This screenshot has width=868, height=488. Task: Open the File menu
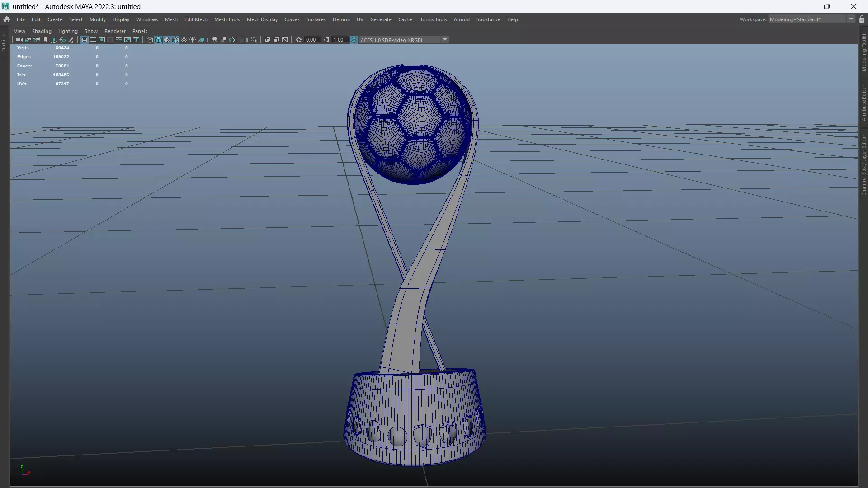pos(21,19)
